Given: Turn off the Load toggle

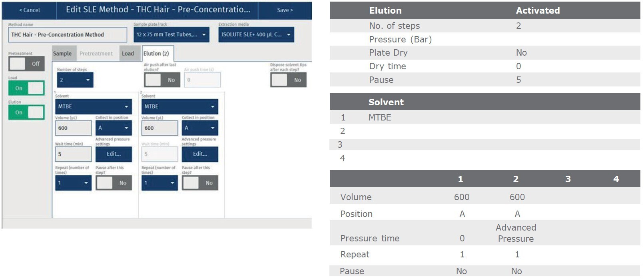Looking at the screenshot, I should [x=26, y=88].
